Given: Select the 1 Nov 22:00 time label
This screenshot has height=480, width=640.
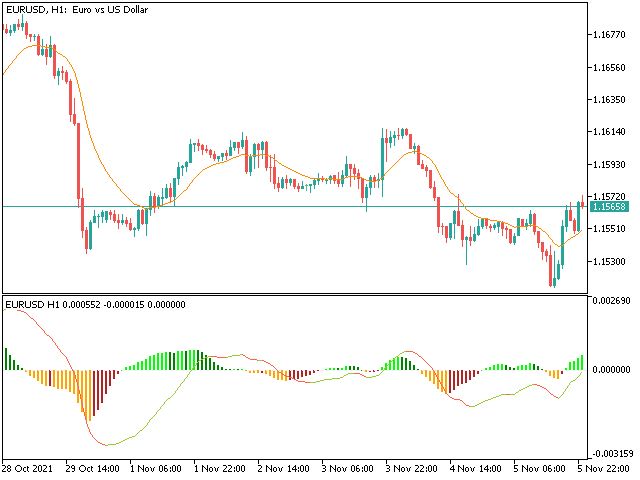Looking at the screenshot, I should [221, 468].
